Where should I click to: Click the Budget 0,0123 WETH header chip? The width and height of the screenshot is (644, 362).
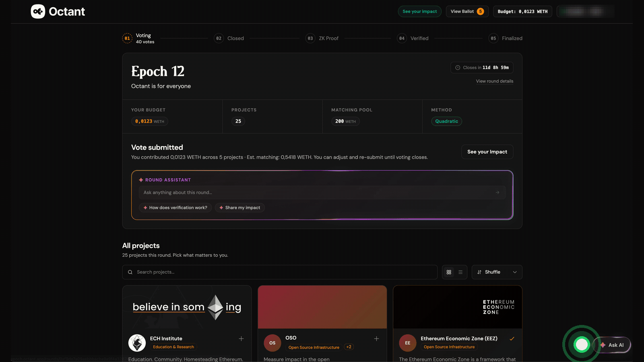pyautogui.click(x=522, y=11)
